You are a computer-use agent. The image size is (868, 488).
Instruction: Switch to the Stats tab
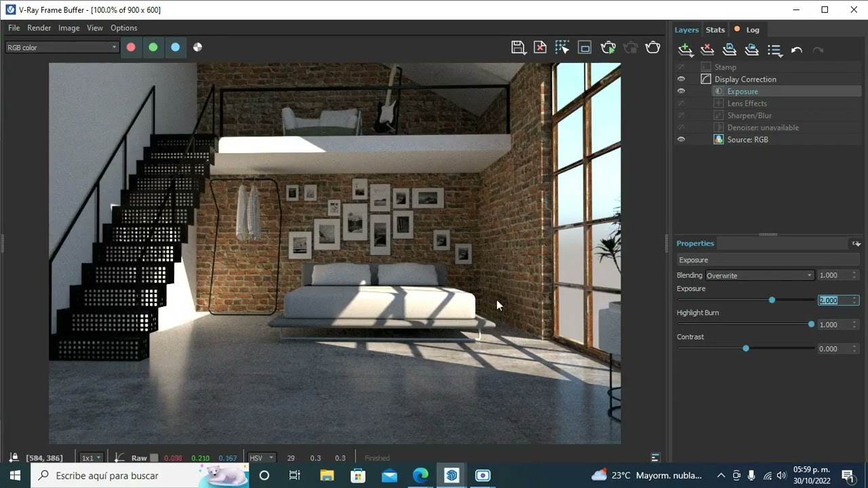715,30
